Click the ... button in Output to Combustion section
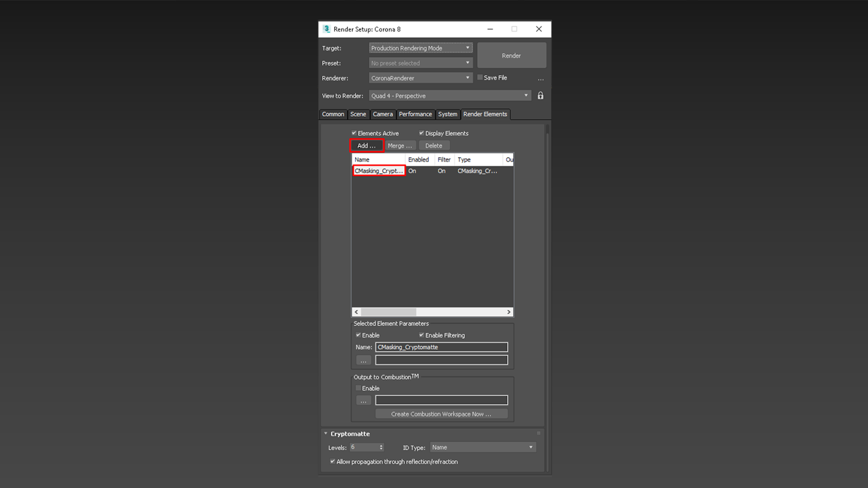The height and width of the screenshot is (488, 868). tap(363, 400)
